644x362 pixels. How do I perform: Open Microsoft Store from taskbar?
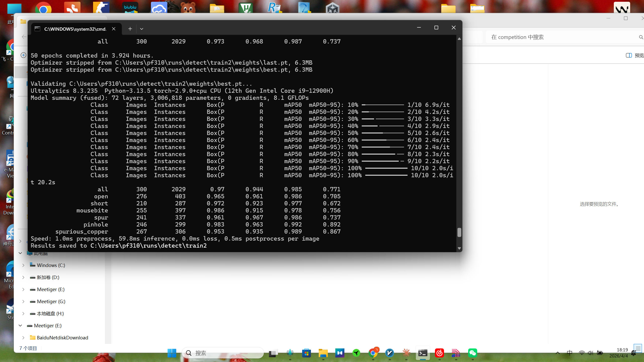[x=306, y=353]
